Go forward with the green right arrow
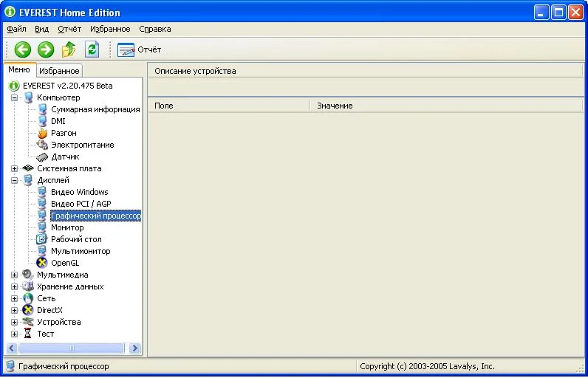588x378 pixels. (x=46, y=49)
